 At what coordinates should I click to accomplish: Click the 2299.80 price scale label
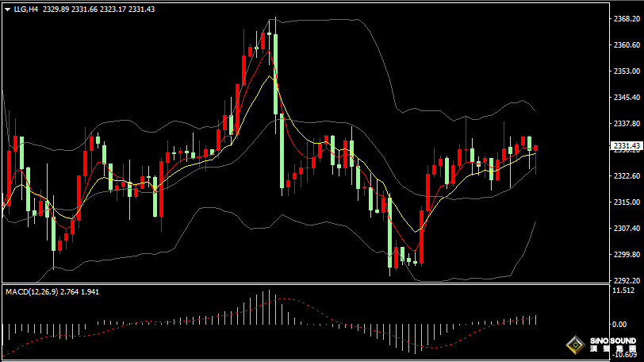(x=627, y=255)
